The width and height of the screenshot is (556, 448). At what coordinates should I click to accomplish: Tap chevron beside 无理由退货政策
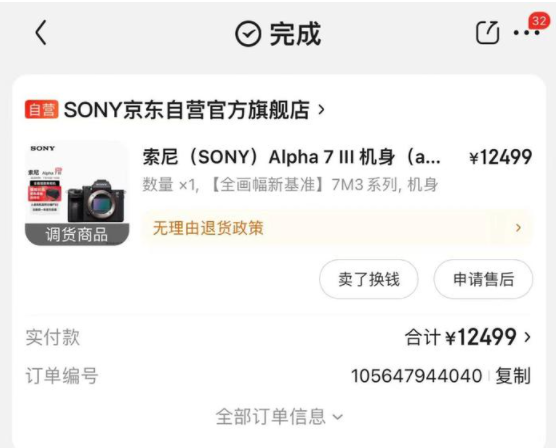click(x=518, y=228)
